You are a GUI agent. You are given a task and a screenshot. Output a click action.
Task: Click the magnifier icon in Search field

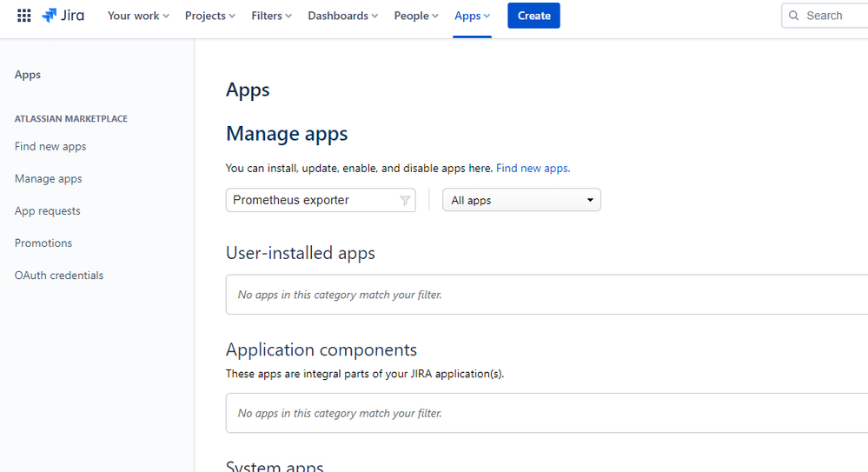click(x=794, y=16)
